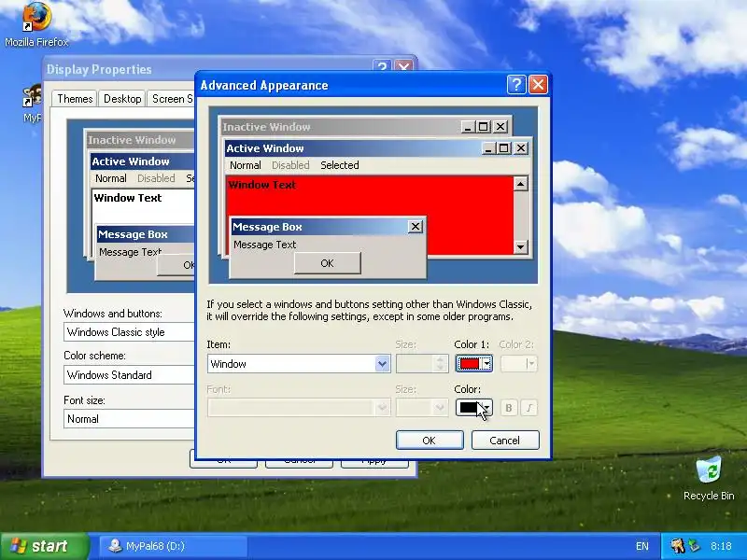Click the clock showing 8:18

721,546
